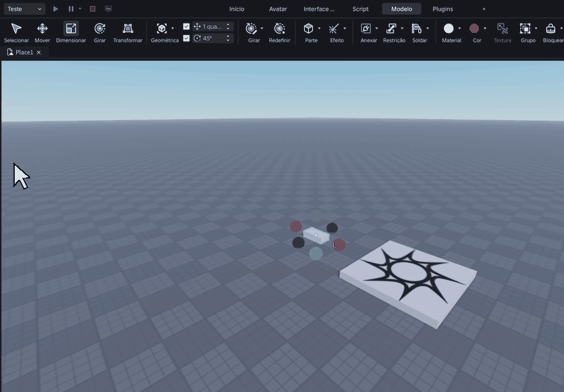The width and height of the screenshot is (564, 392).
Task: Click the Grupo group icon
Action: (x=525, y=29)
